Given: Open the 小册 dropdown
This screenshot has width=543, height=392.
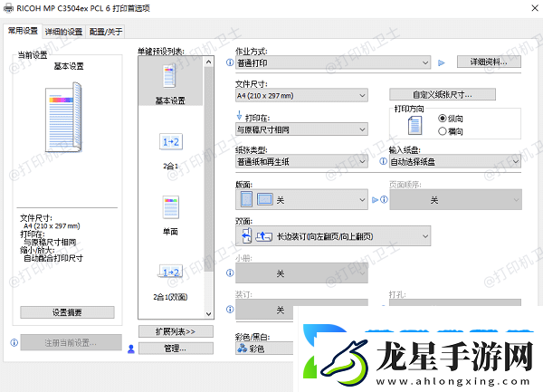Looking at the screenshot, I should click(x=301, y=272).
